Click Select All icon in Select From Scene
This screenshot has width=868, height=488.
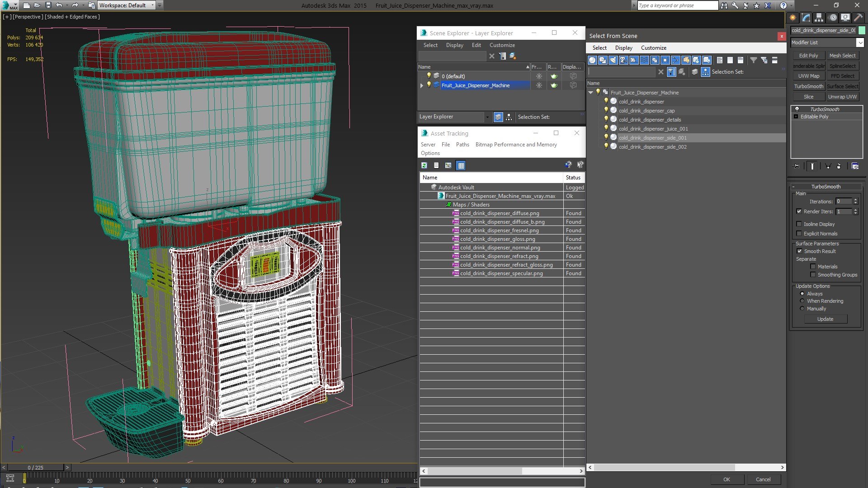720,60
